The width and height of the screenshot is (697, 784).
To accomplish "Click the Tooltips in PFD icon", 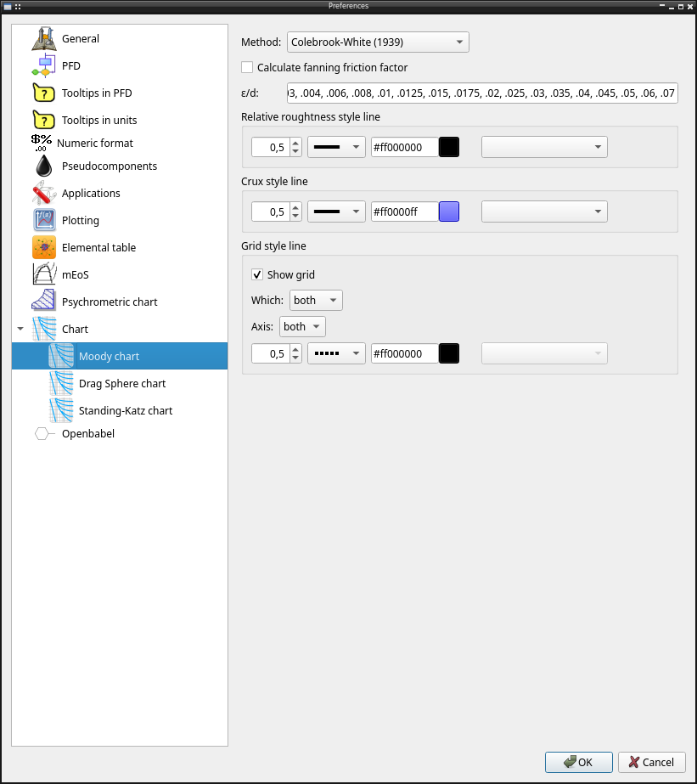I will tap(44, 93).
